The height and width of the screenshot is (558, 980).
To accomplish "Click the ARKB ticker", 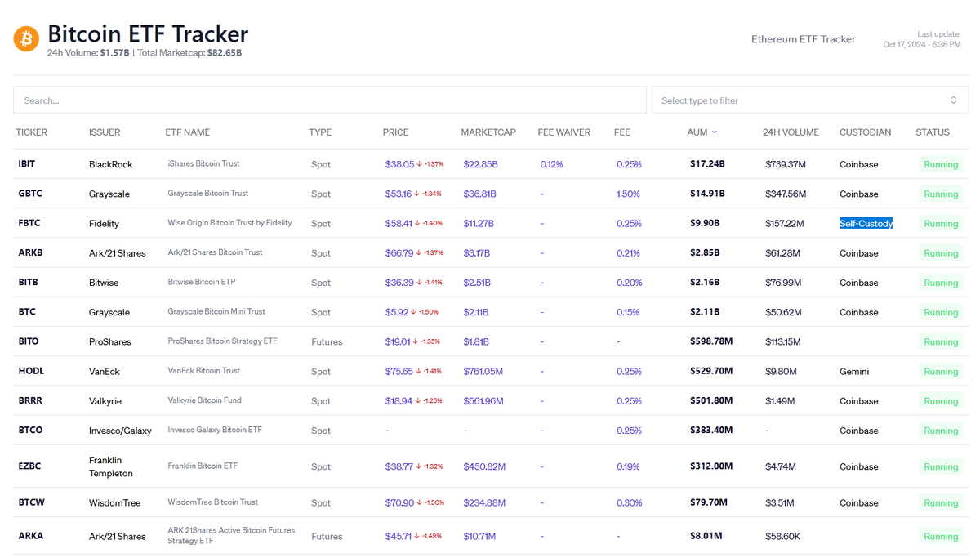I will pos(30,253).
